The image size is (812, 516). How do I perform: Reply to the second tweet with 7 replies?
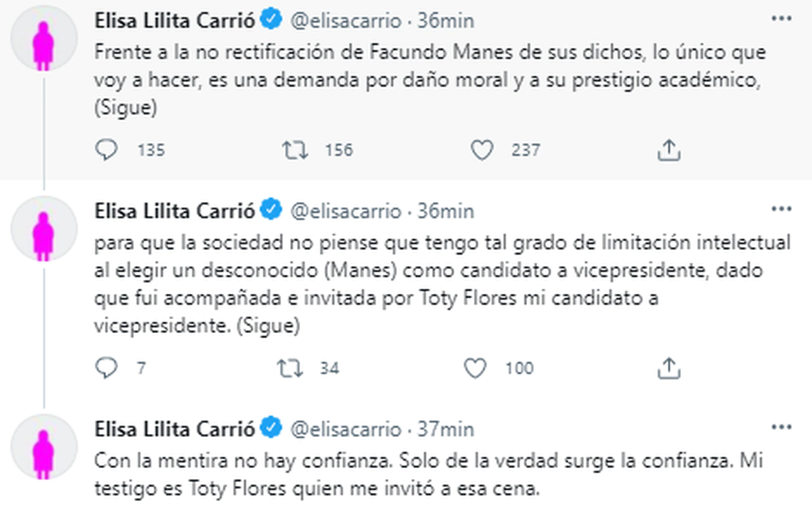107,368
